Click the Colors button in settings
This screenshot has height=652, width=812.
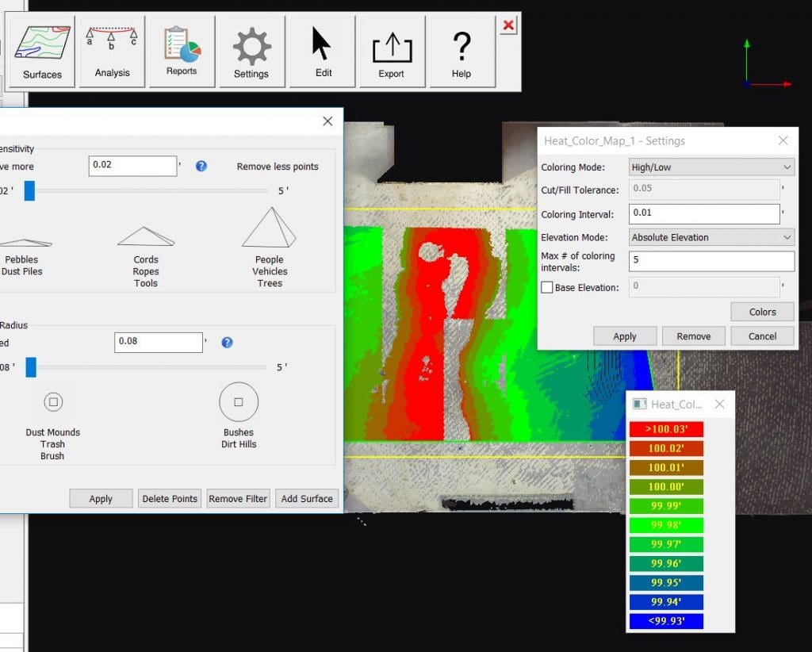pyautogui.click(x=762, y=312)
